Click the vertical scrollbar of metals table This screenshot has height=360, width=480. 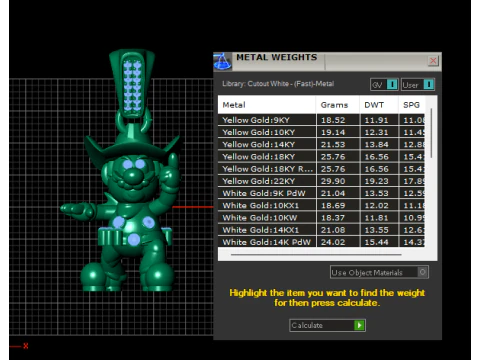point(431,133)
